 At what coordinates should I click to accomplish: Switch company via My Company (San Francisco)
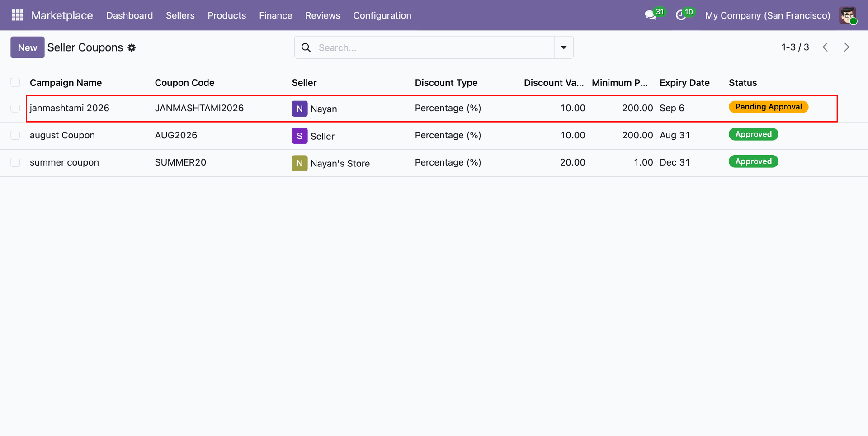[x=767, y=15]
